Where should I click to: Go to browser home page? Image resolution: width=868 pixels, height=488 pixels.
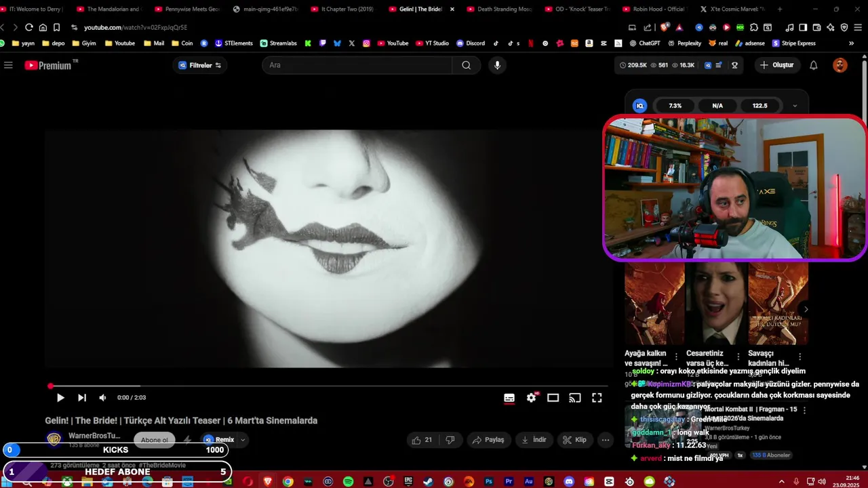coord(43,27)
